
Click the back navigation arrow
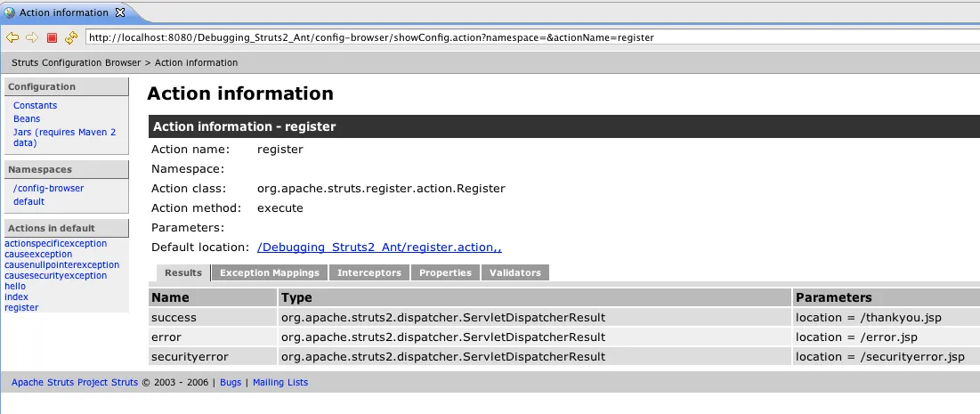click(x=12, y=37)
